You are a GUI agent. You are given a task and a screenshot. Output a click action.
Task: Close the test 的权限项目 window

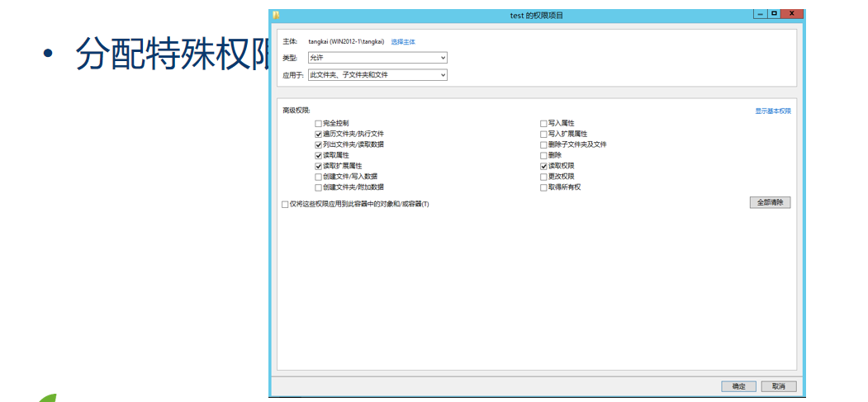tap(792, 13)
